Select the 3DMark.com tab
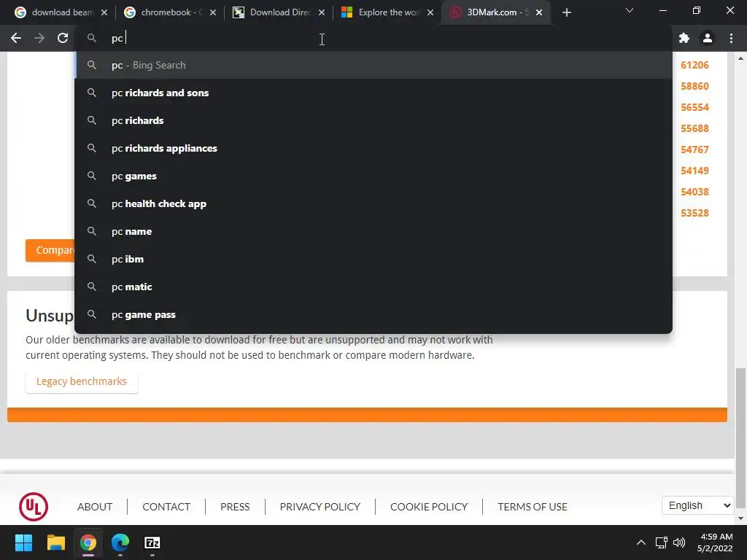This screenshot has height=560, width=747. pyautogui.click(x=496, y=12)
